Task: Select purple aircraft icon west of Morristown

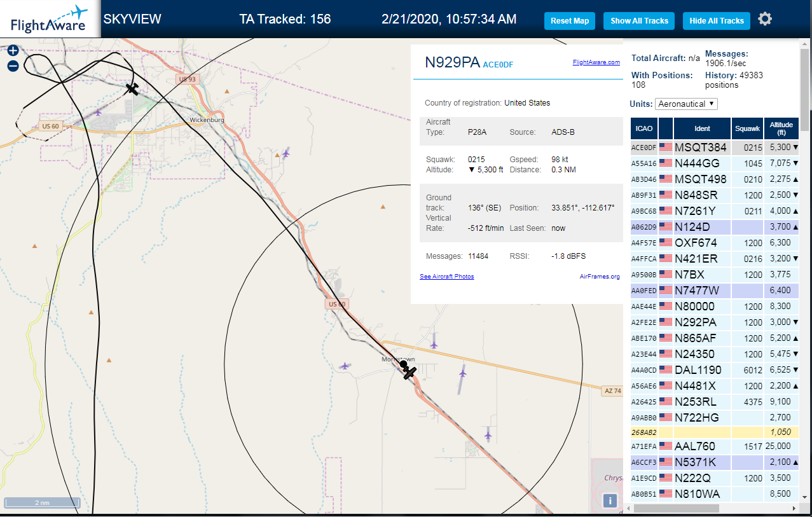Action: click(x=345, y=366)
